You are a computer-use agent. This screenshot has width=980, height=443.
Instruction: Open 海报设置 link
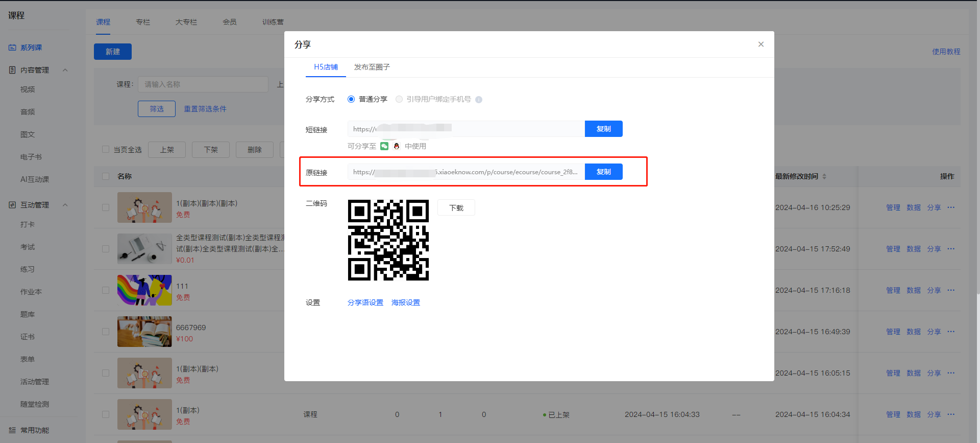[x=406, y=302]
